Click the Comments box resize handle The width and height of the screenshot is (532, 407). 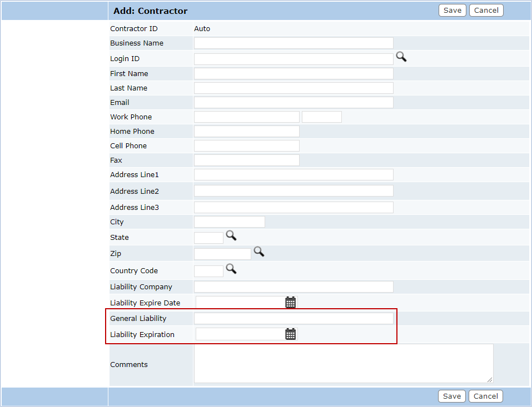point(490,380)
